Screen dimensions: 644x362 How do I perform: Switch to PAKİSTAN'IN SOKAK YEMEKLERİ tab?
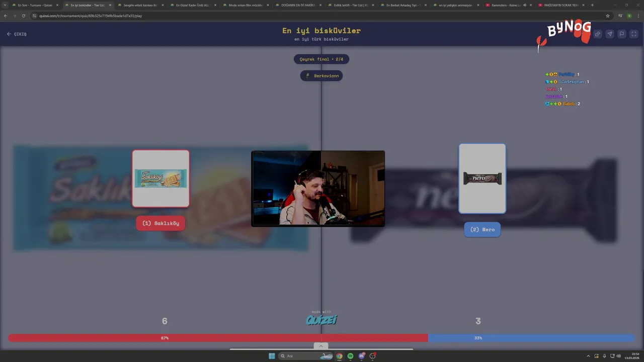[x=561, y=5]
